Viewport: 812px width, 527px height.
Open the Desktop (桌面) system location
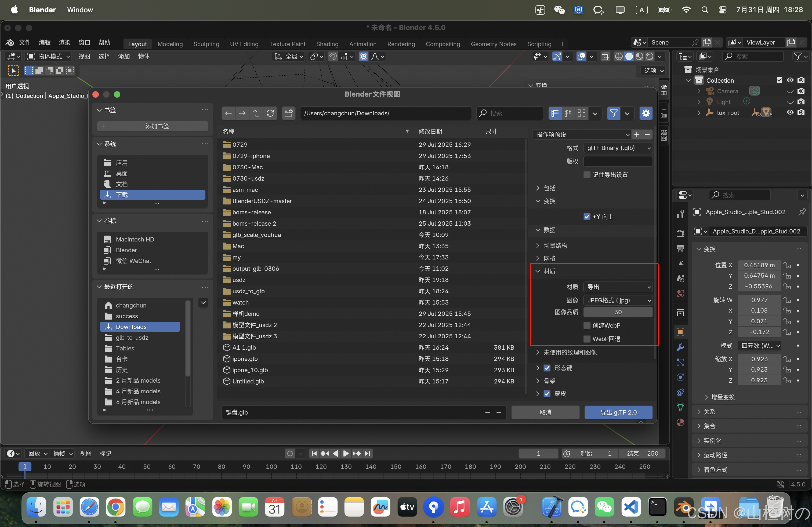pos(152,174)
